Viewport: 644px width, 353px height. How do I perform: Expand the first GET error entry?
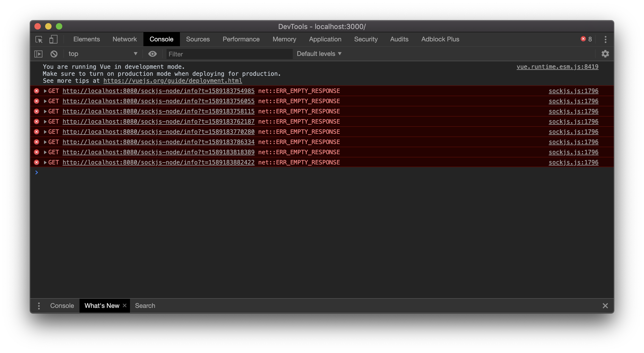tap(45, 91)
